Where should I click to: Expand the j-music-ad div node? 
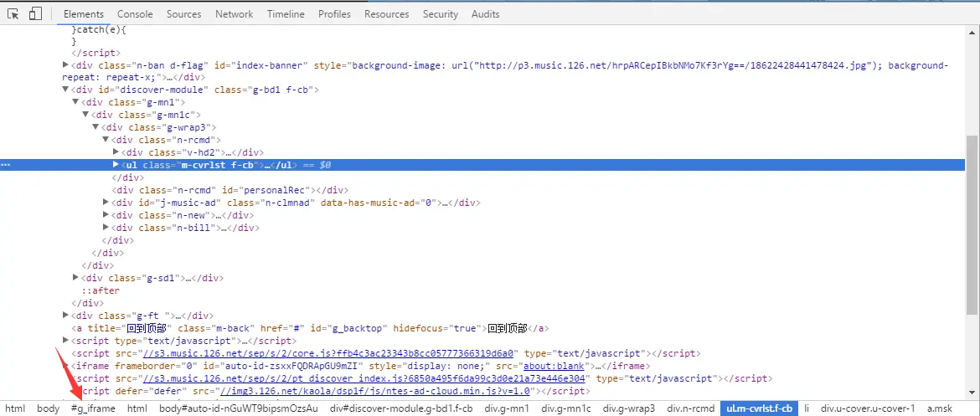106,203
